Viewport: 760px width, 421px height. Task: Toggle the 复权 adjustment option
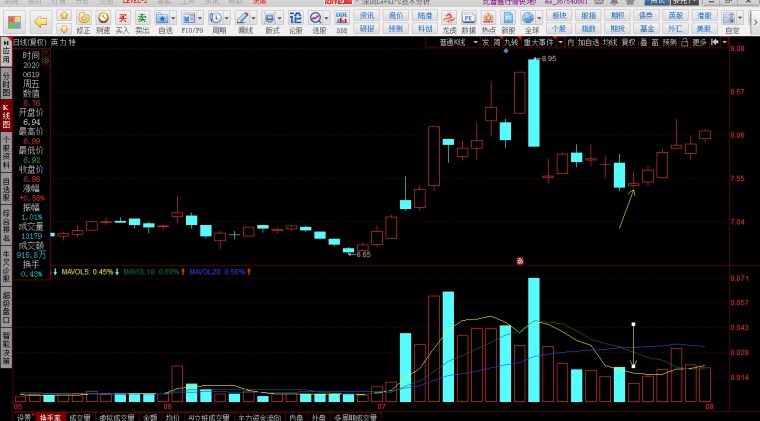[x=628, y=42]
